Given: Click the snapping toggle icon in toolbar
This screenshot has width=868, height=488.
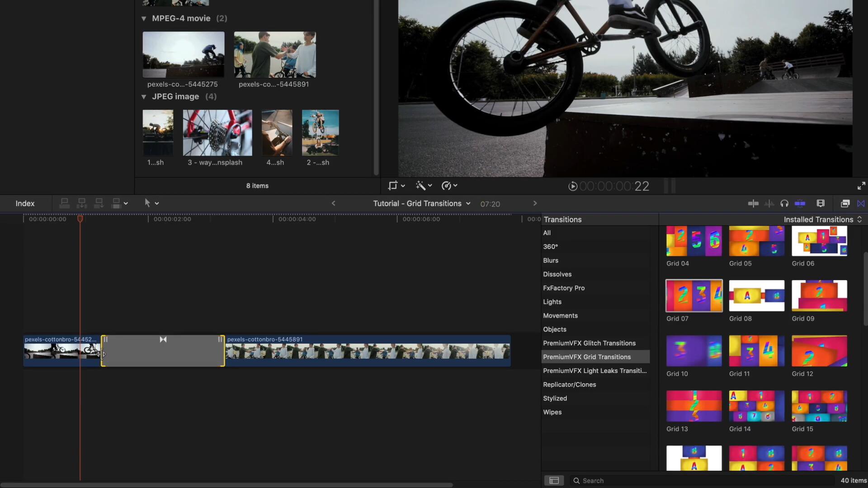Looking at the screenshot, I should [x=753, y=204].
